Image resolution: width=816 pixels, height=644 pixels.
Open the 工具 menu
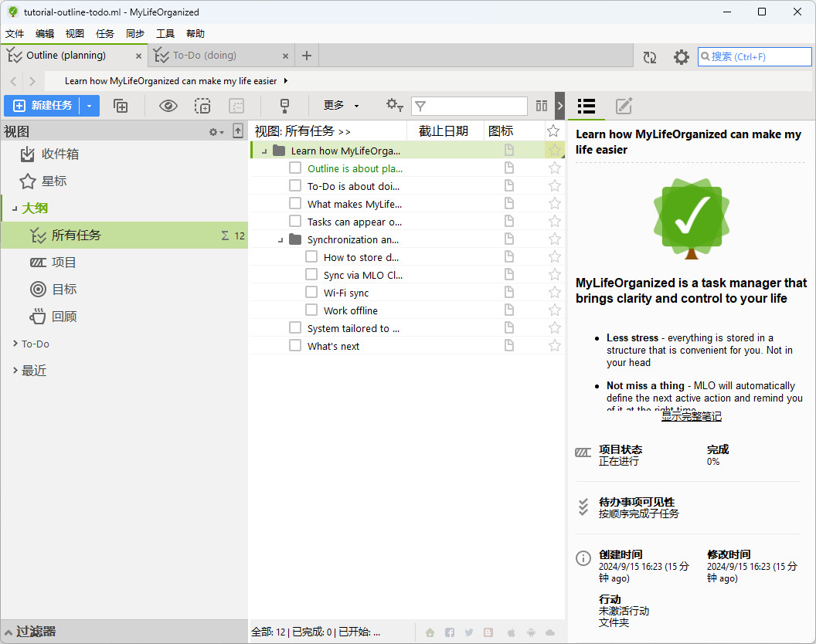[x=165, y=34]
